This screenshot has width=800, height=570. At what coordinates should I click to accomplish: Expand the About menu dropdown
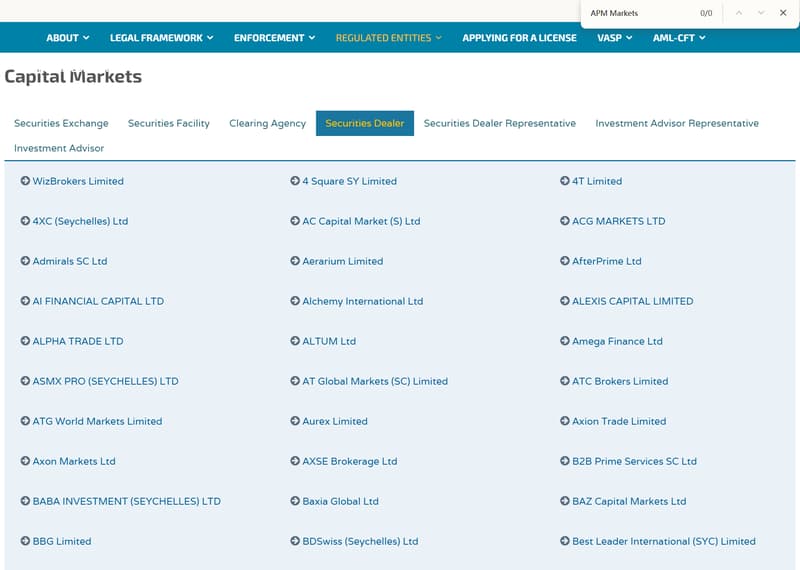pyautogui.click(x=68, y=38)
